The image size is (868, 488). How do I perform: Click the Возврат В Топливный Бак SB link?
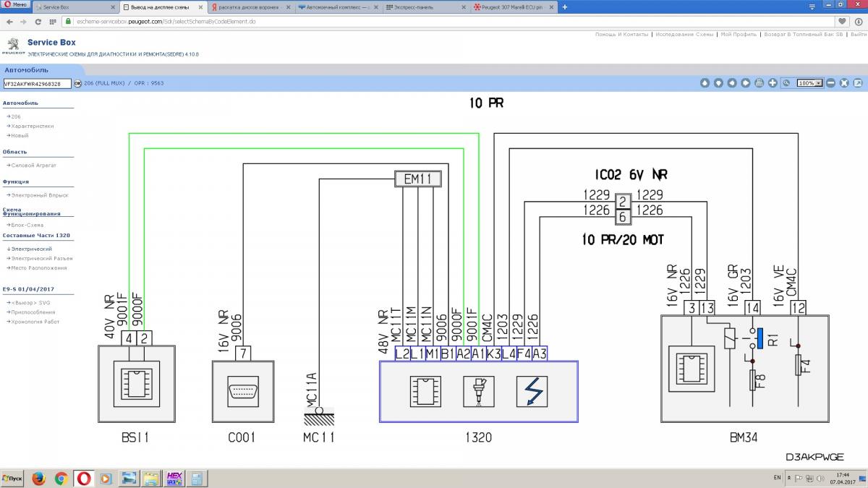(x=804, y=34)
